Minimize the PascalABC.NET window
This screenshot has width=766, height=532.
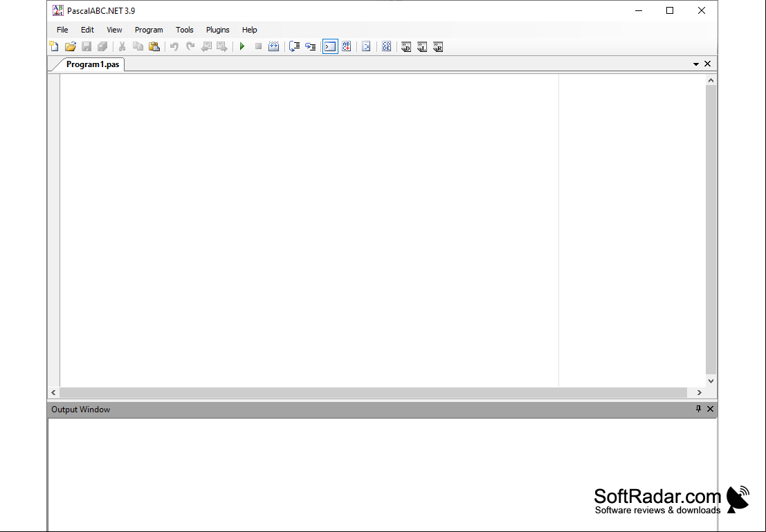point(639,11)
